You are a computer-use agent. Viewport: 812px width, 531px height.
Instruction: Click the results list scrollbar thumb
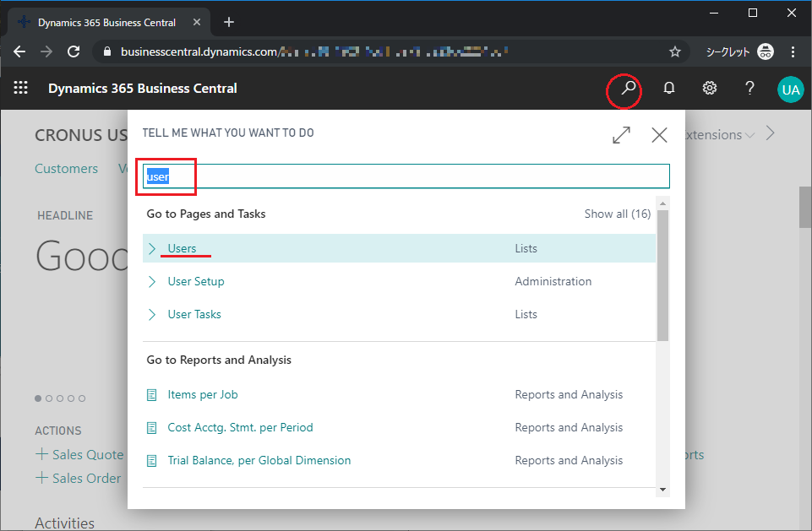(662, 275)
